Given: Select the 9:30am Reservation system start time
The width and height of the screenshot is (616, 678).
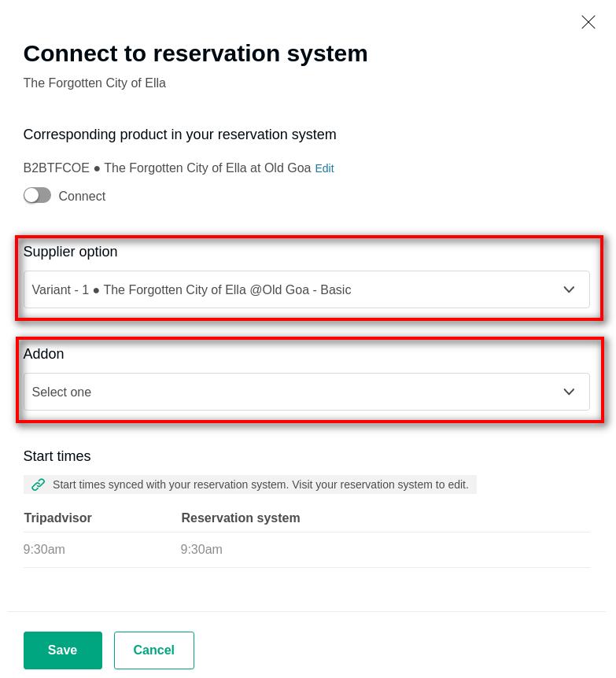Looking at the screenshot, I should (x=201, y=550).
